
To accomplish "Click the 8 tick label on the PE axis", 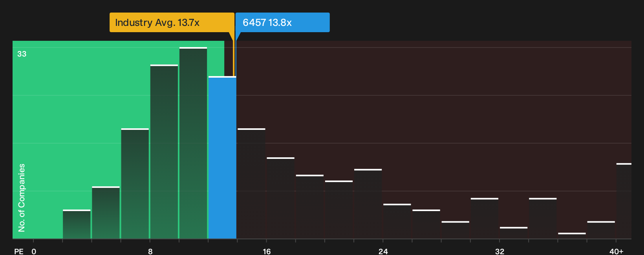I will 150,251.
